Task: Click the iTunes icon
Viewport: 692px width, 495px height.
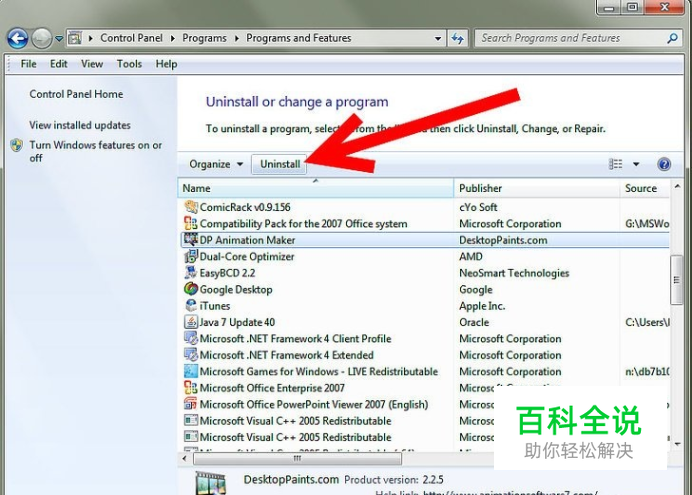Action: tap(191, 305)
